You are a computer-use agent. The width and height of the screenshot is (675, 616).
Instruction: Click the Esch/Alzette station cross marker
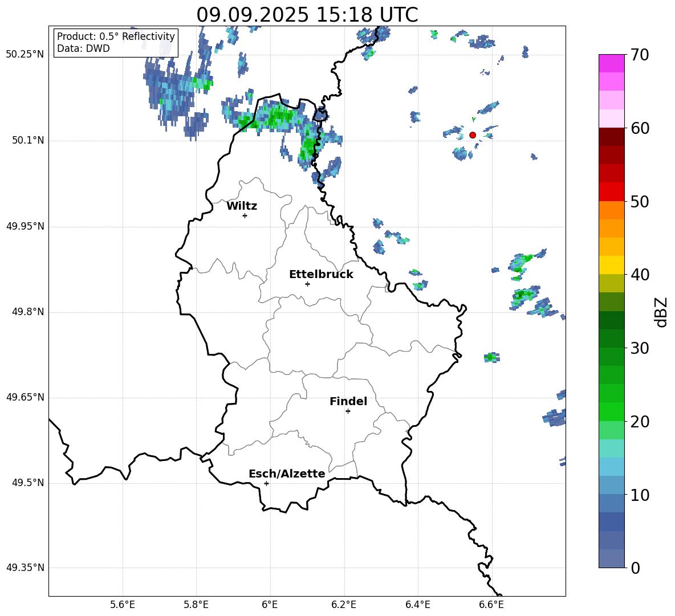click(x=266, y=483)
